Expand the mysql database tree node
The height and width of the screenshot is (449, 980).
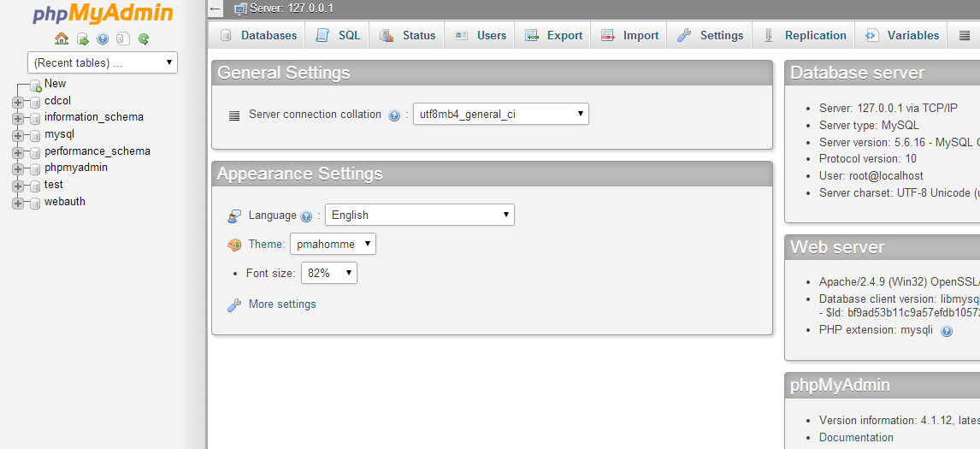pos(17,136)
